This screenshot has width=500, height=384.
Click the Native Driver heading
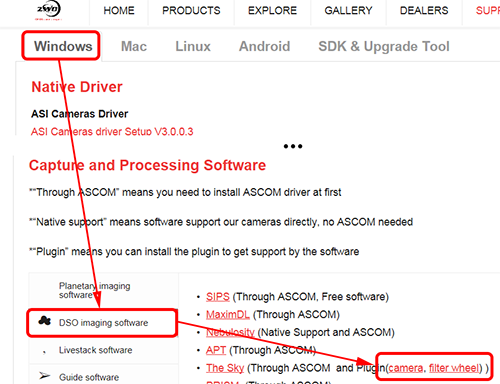[77, 87]
